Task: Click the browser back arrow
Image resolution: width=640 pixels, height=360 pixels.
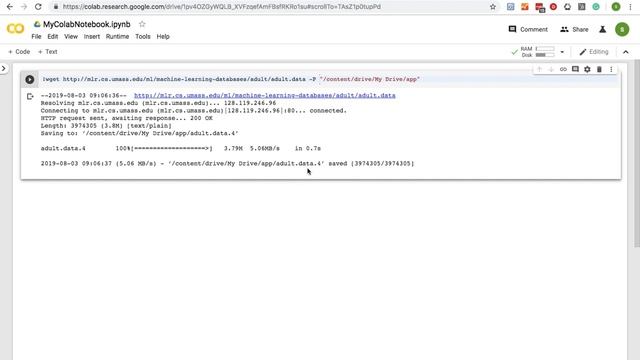Action: [10, 7]
